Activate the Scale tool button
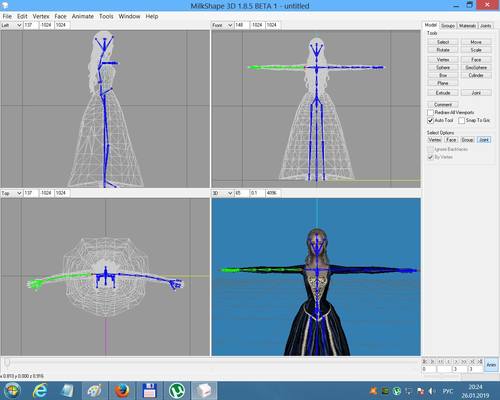500x400 pixels. click(476, 50)
